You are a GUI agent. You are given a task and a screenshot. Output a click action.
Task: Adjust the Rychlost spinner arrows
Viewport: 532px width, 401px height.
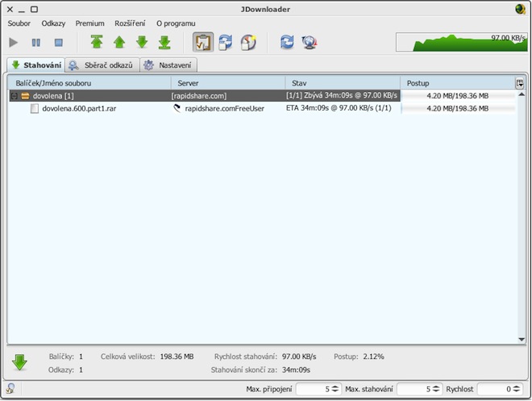click(517, 389)
